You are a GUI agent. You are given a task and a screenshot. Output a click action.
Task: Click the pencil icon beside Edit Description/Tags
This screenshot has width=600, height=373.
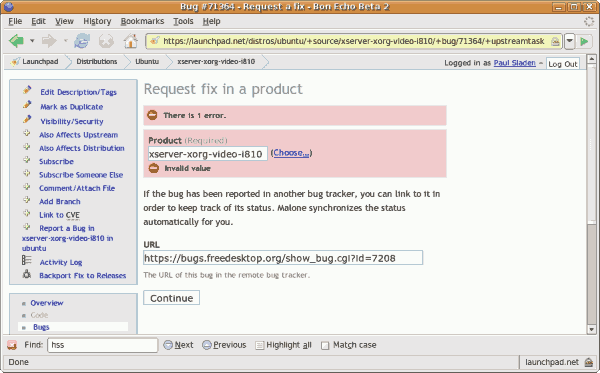27,90
